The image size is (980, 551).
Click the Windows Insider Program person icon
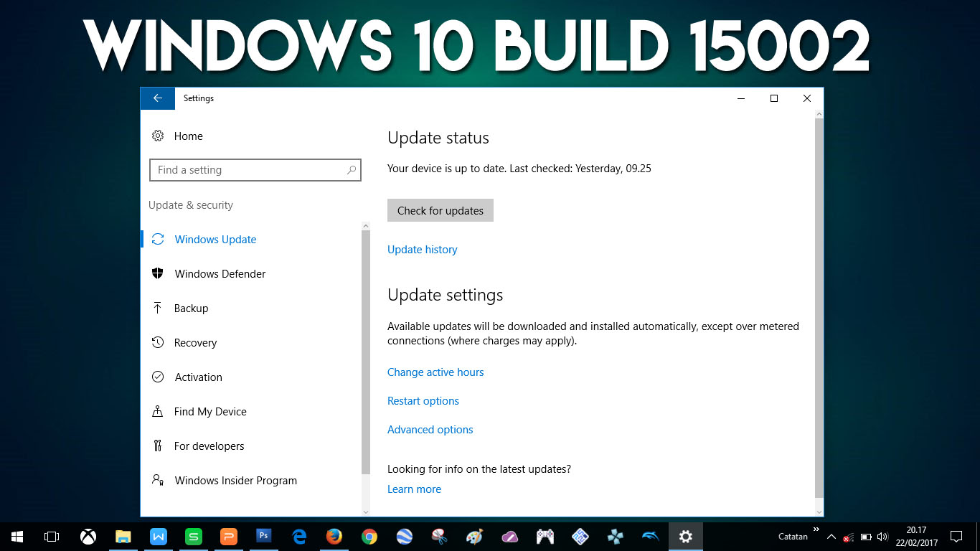point(158,480)
